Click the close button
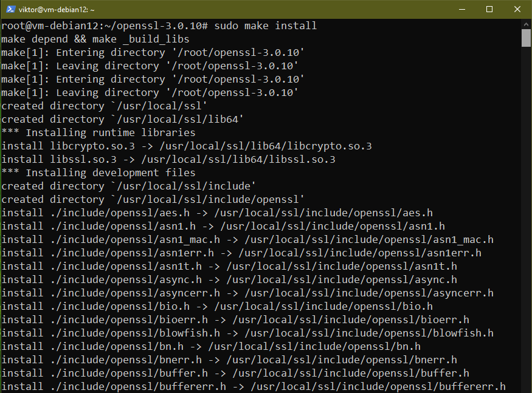The height and width of the screenshot is (393, 532). click(x=517, y=9)
